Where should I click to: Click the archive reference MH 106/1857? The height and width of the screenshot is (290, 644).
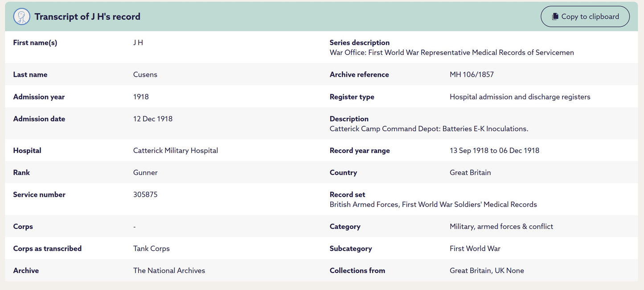click(472, 75)
